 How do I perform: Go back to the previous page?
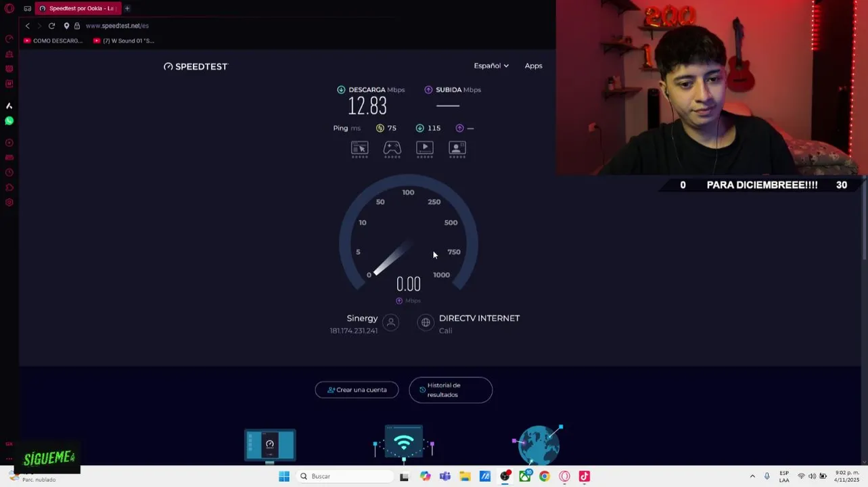[28, 26]
